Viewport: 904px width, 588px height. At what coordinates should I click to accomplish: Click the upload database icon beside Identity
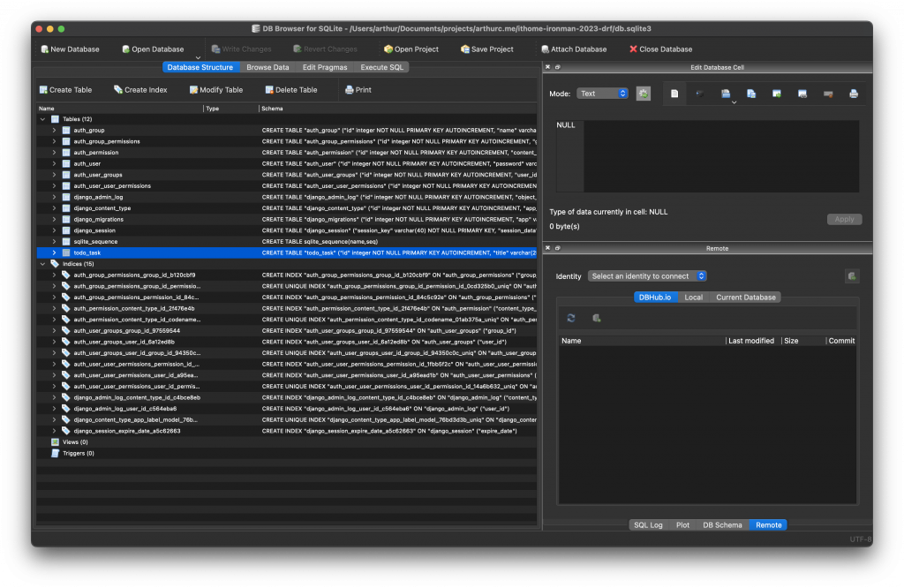pos(852,276)
